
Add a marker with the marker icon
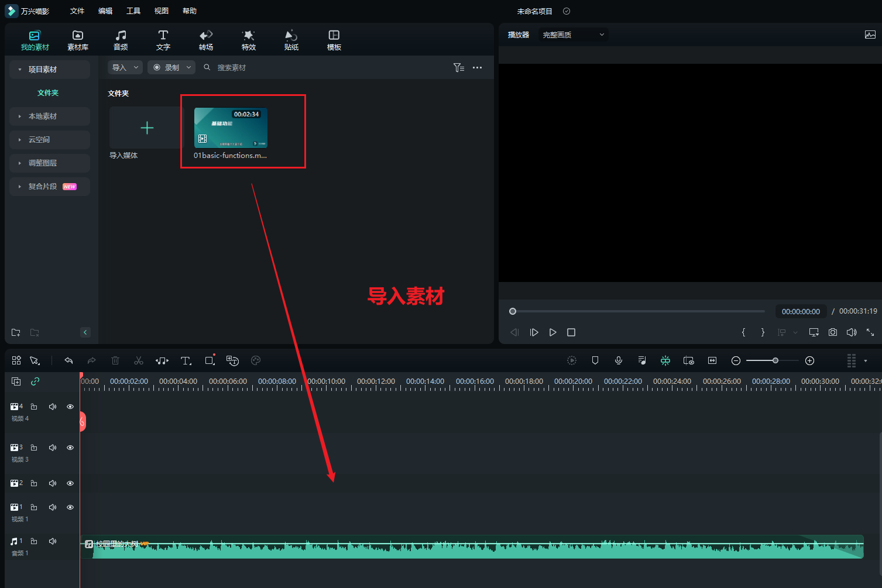[595, 361]
